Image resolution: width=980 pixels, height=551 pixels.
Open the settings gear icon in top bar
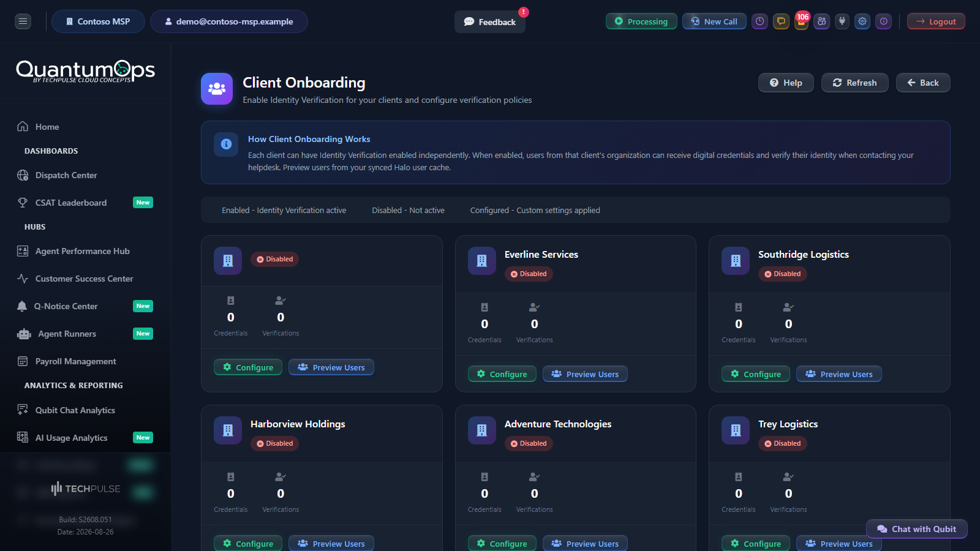(862, 21)
